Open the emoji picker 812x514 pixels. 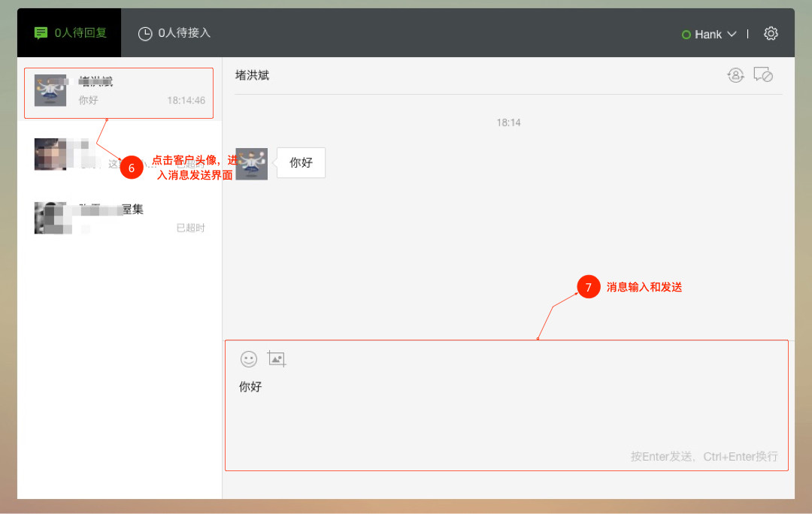(x=249, y=358)
